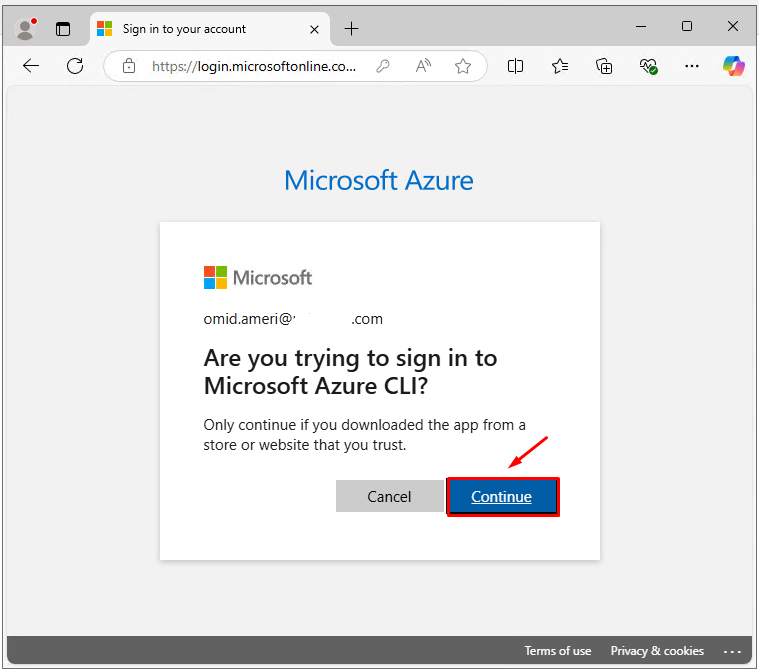Open the Copilot sidebar
The width and height of the screenshot is (759, 672).
click(x=734, y=66)
